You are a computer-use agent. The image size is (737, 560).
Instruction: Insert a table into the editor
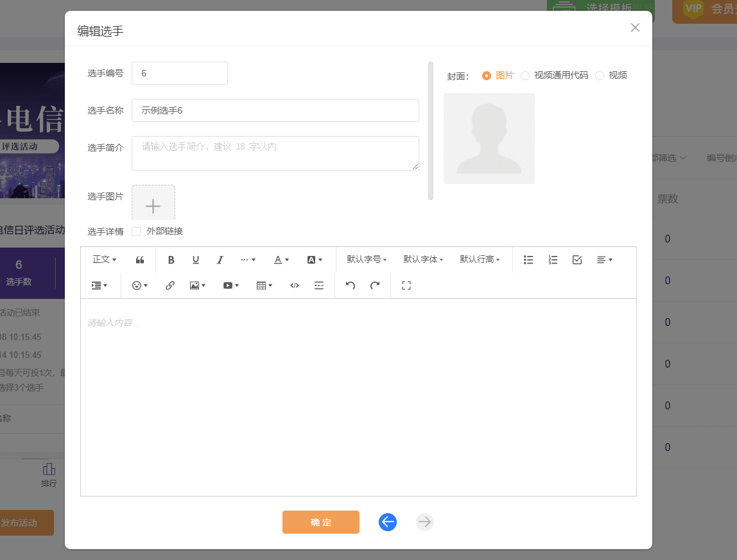tap(261, 285)
